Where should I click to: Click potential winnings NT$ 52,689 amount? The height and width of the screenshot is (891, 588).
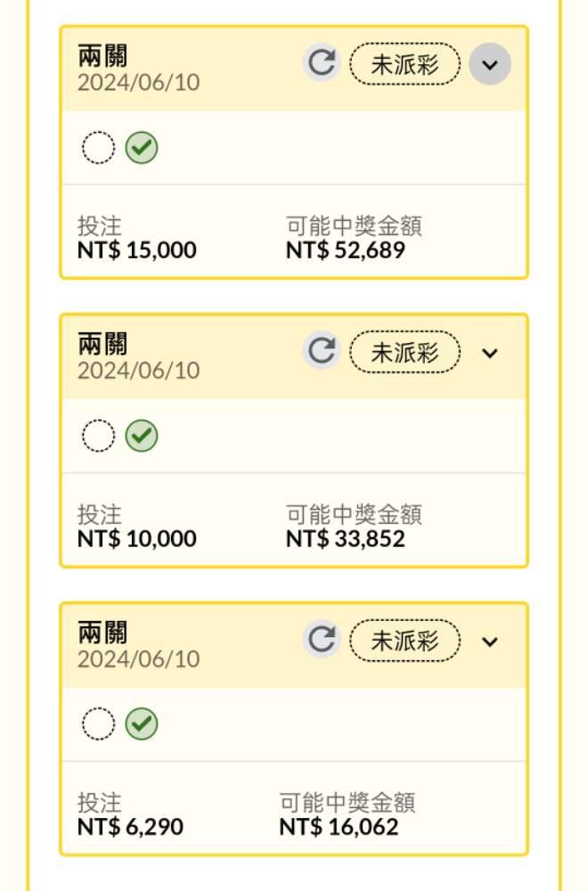pos(345,250)
